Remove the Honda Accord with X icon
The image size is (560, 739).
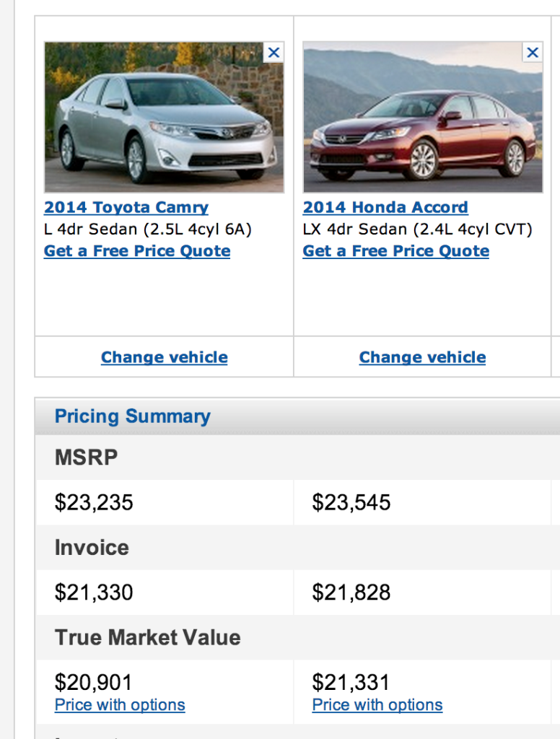click(x=532, y=52)
